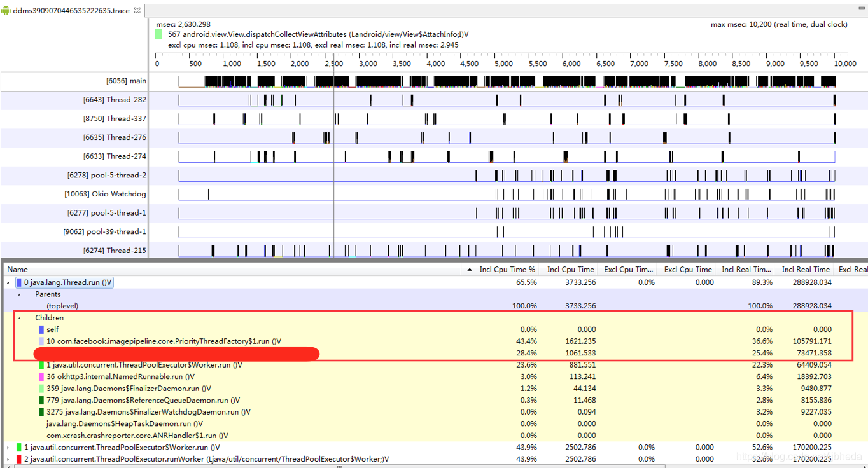Click the main thread timeline activity bar
This screenshot has height=468, width=868.
tap(507, 81)
